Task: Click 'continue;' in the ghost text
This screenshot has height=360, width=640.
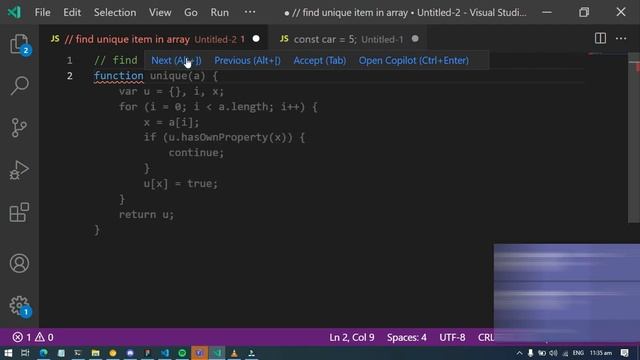Action: (x=196, y=153)
